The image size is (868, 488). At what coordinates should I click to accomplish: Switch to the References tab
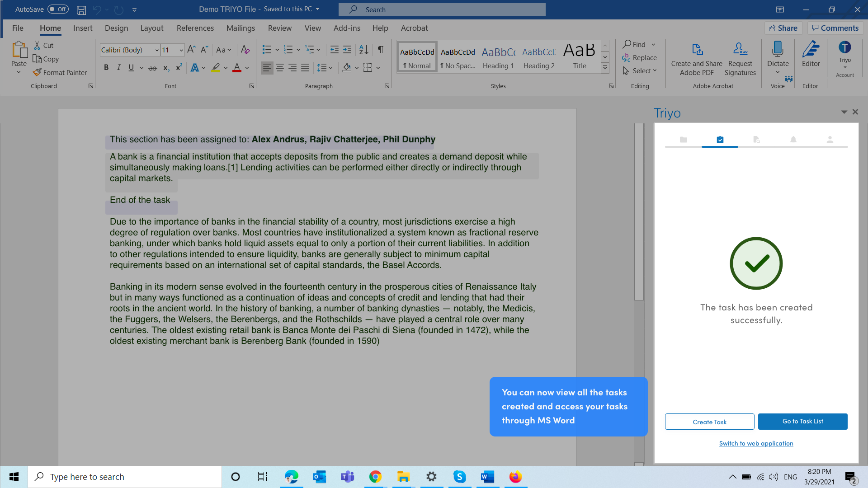point(195,28)
